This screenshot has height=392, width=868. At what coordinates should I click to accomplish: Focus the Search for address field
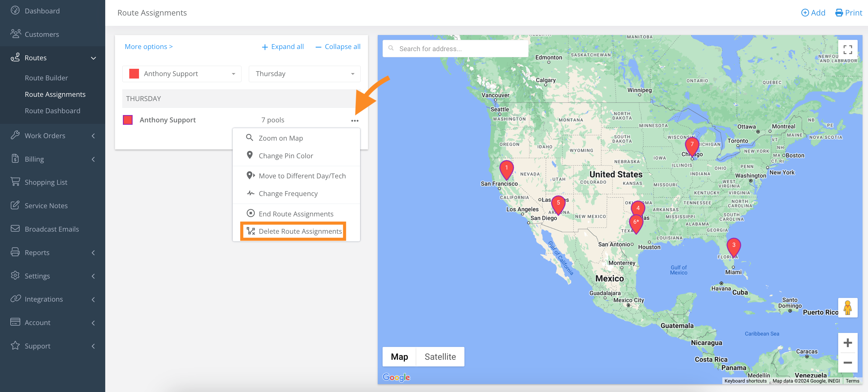[x=455, y=48]
